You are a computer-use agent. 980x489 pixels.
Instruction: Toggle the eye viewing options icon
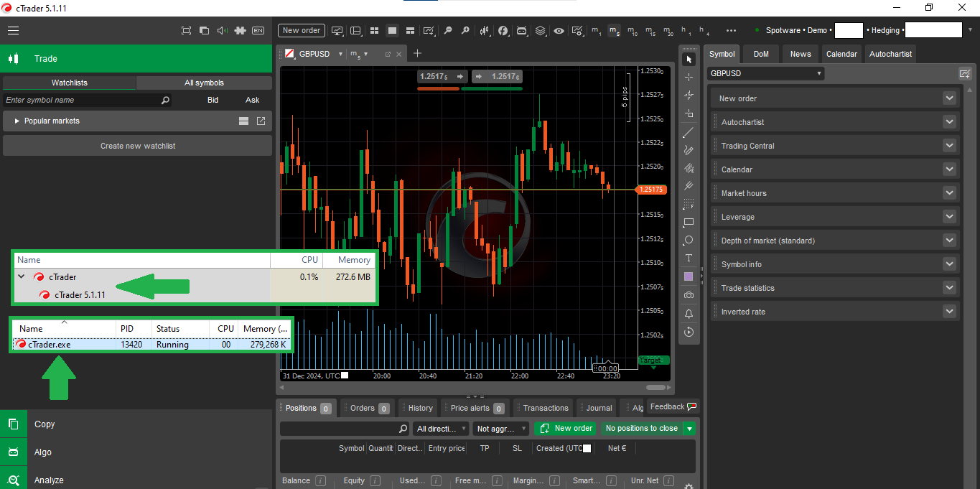(559, 30)
